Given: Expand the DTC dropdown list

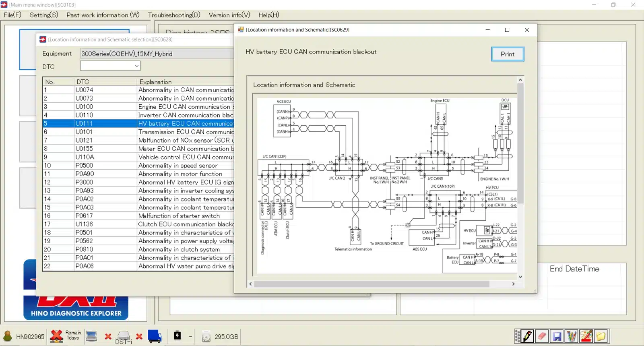Looking at the screenshot, I should tap(136, 66).
